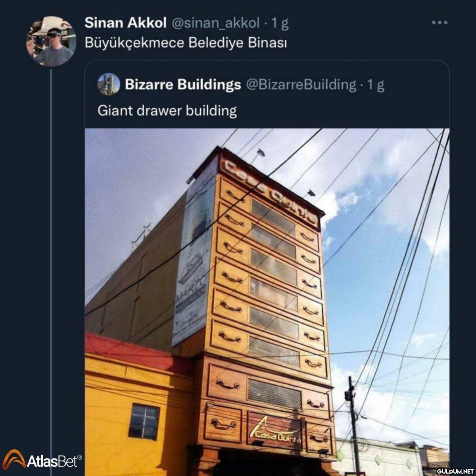Click the Bizarre Buildings small avatar
The height and width of the screenshot is (476, 476).
(109, 84)
